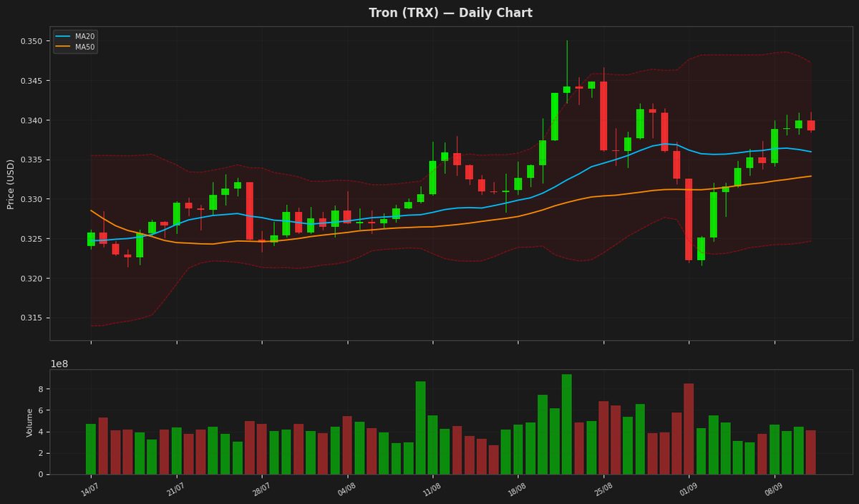The height and width of the screenshot is (504, 859).
Task: Click the 28/07 date label
Action: click(261, 488)
